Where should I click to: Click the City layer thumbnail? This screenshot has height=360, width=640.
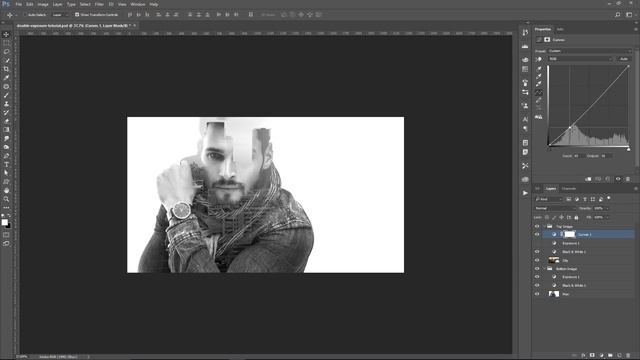tap(554, 260)
